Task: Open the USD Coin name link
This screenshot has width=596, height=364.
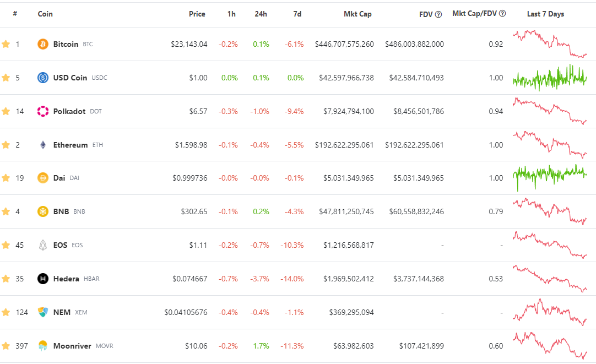Action: pos(70,78)
